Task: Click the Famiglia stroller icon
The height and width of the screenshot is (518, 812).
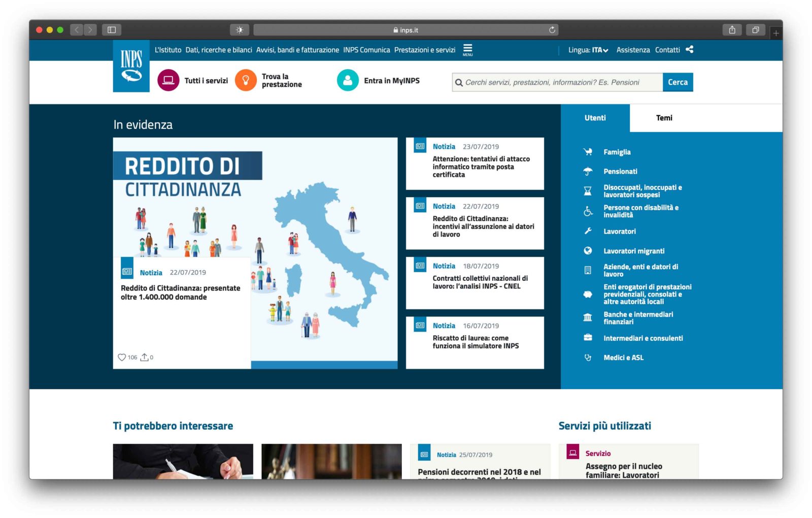Action: click(588, 152)
